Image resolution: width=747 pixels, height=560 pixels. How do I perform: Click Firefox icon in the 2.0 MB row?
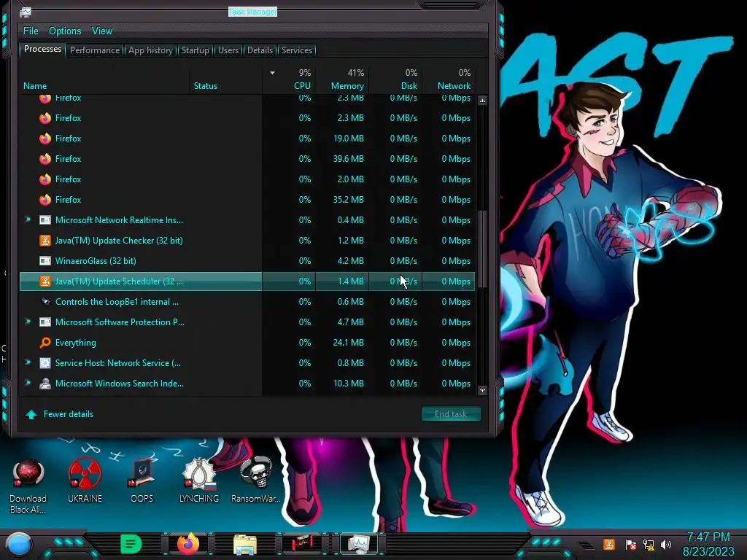[x=45, y=179]
